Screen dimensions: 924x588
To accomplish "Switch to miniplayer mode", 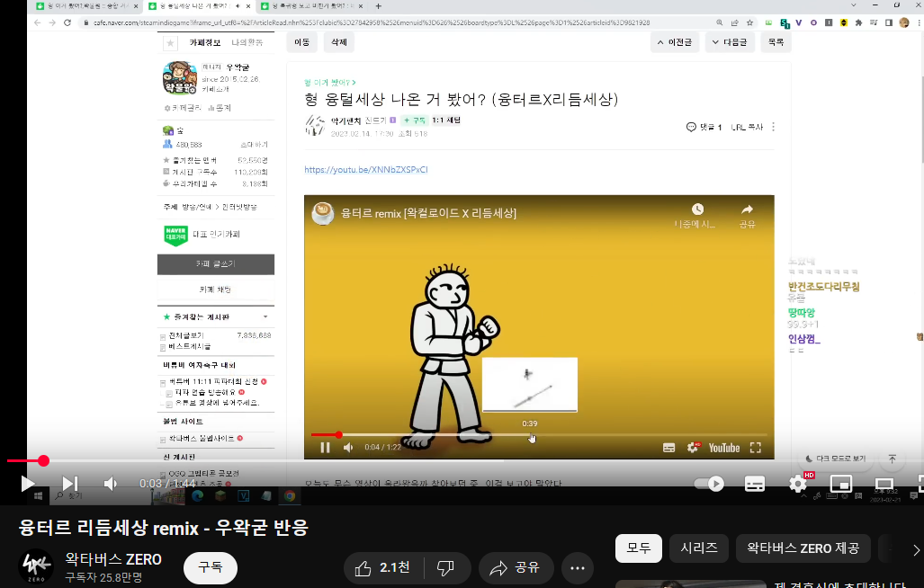I will tap(841, 484).
